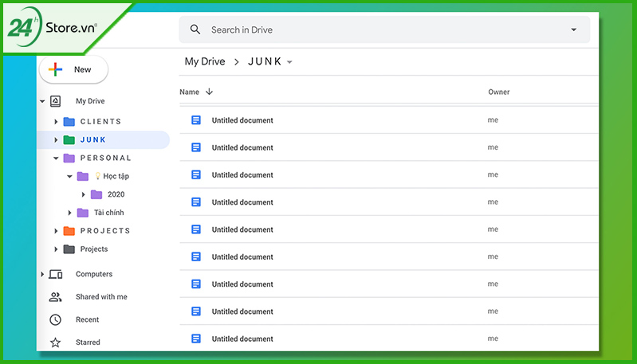Open Shared with me

pos(101,297)
